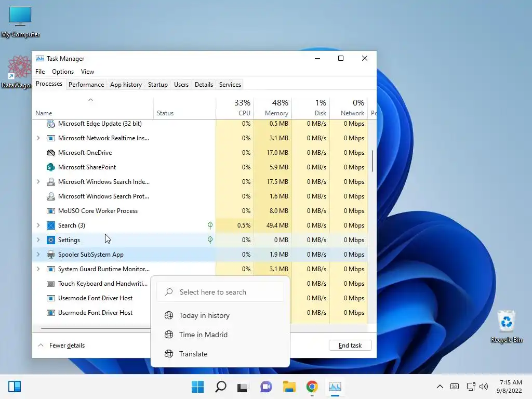Click the green leaf status icon on Search row
The image size is (532, 399).
tap(210, 225)
